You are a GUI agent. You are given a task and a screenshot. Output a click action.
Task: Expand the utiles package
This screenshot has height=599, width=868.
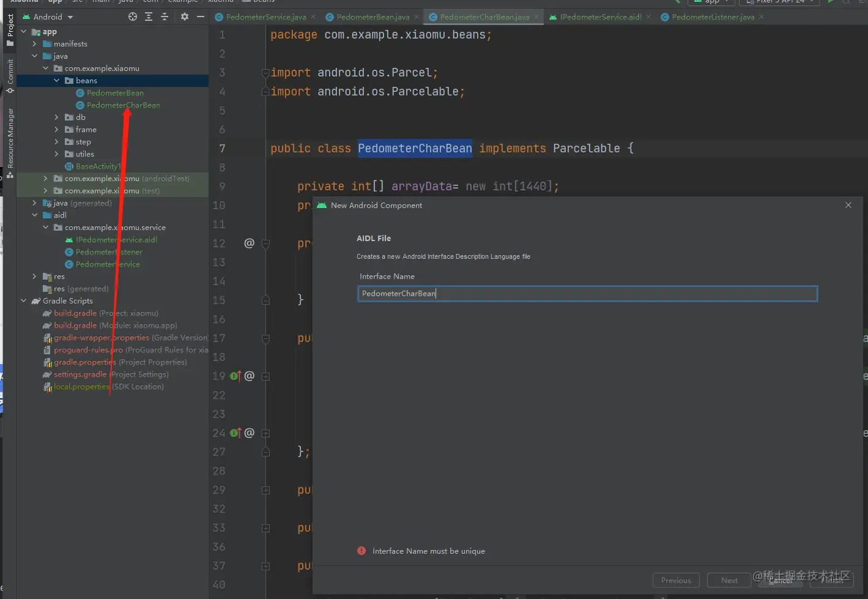coord(57,154)
